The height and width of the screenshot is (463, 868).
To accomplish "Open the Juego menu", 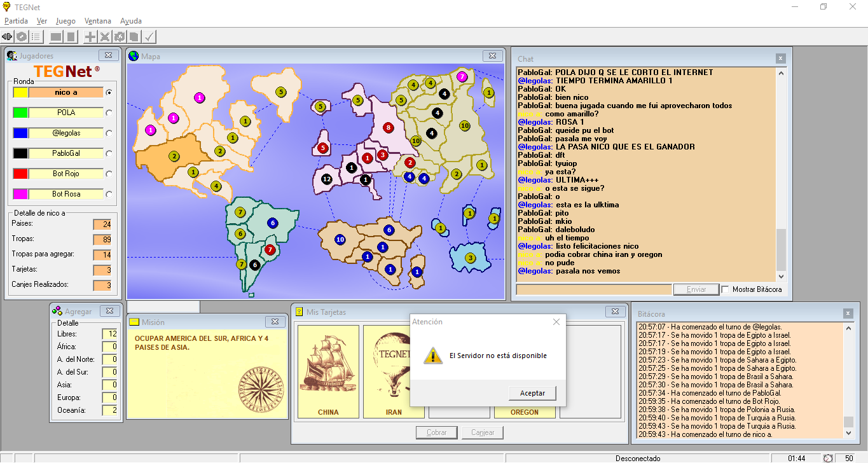I will tap(65, 21).
